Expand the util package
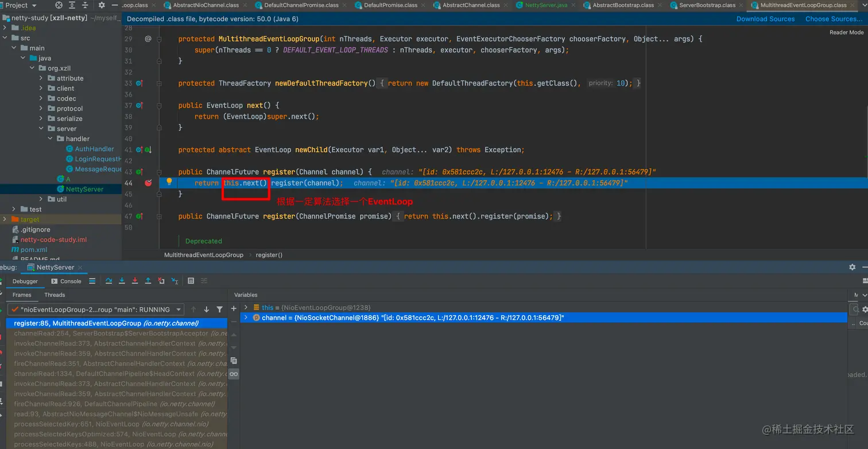Viewport: 868px width, 449px height. click(41, 199)
